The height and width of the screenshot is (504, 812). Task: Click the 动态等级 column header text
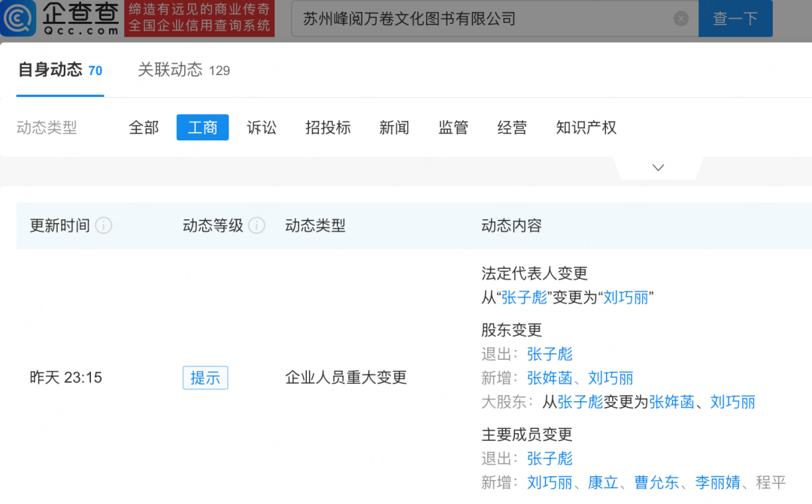click(x=213, y=225)
